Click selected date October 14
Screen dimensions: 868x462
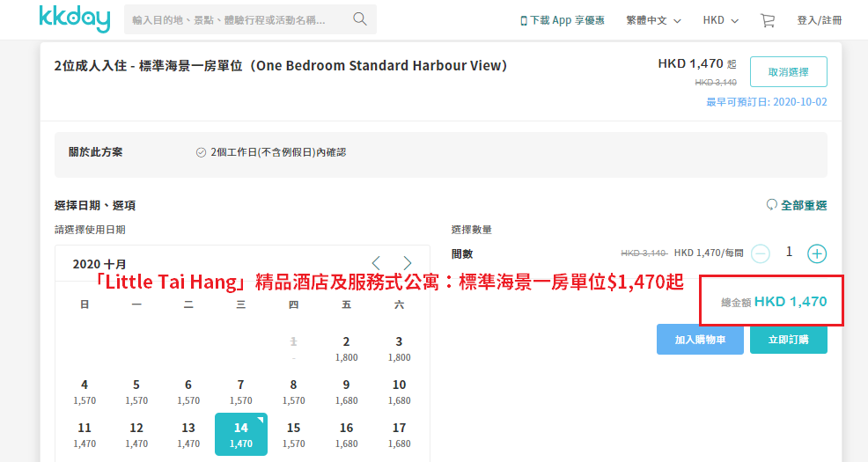tap(241, 435)
